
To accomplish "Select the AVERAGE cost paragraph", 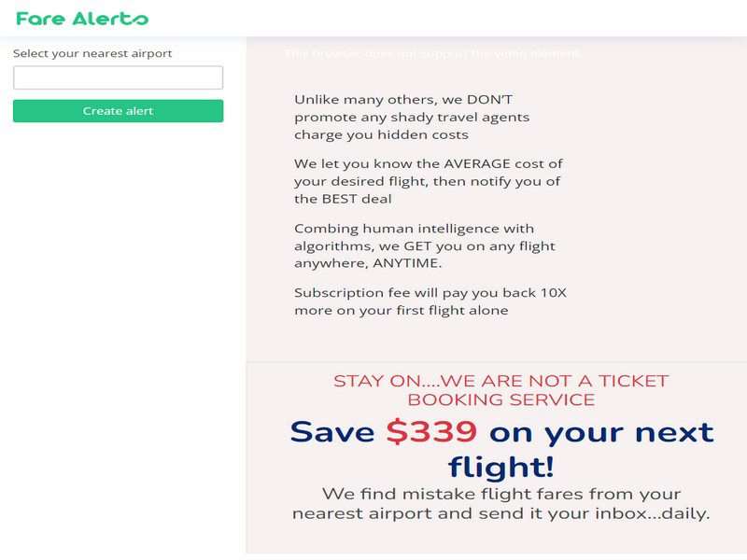I will click(x=428, y=181).
